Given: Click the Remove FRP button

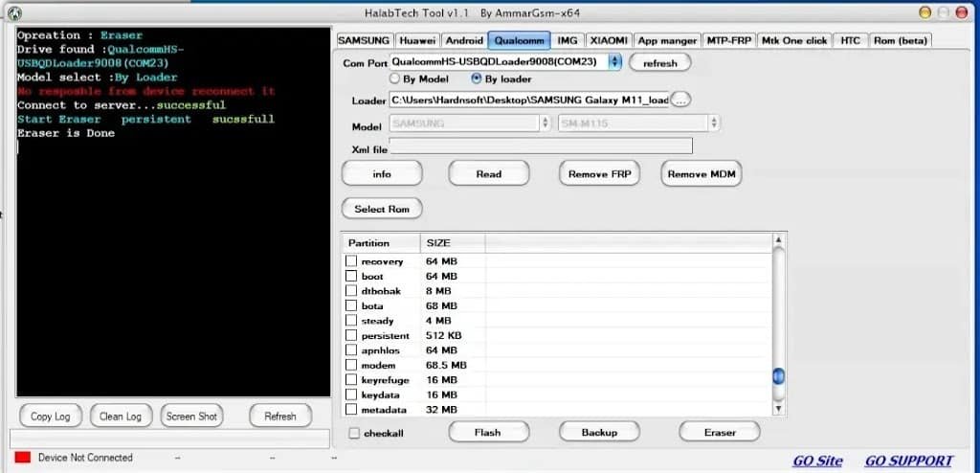Looking at the screenshot, I should [x=599, y=173].
